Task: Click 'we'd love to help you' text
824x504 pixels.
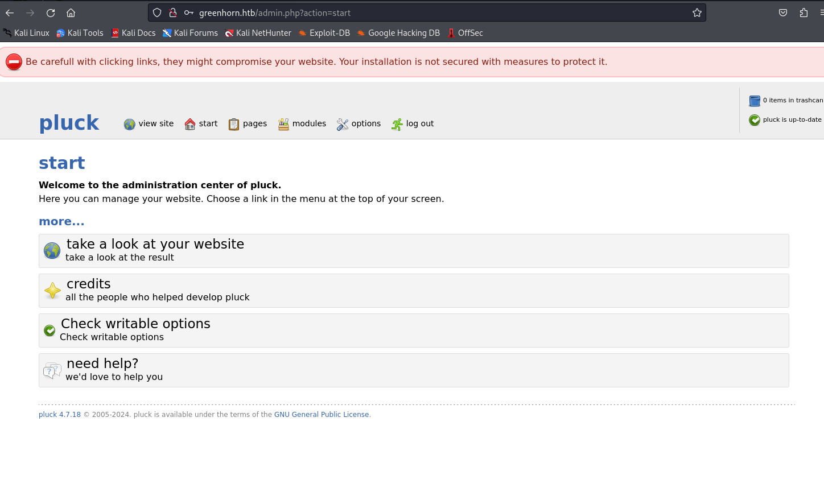Action: [114, 377]
